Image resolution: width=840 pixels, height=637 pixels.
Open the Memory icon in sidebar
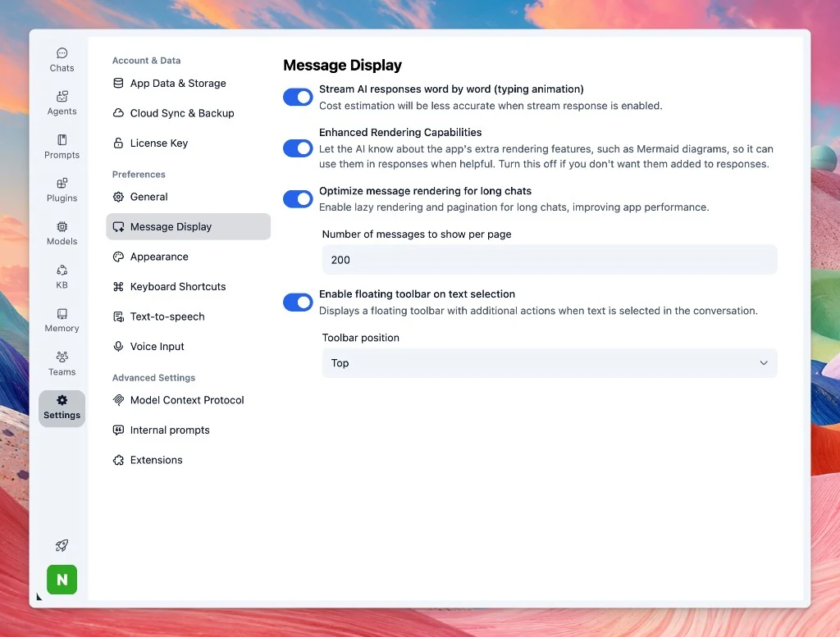62,313
